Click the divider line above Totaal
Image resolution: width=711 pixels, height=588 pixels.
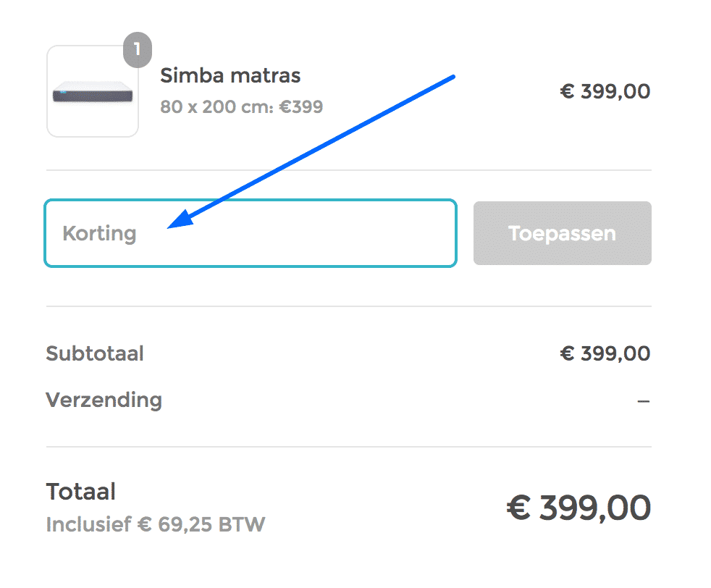pos(349,447)
